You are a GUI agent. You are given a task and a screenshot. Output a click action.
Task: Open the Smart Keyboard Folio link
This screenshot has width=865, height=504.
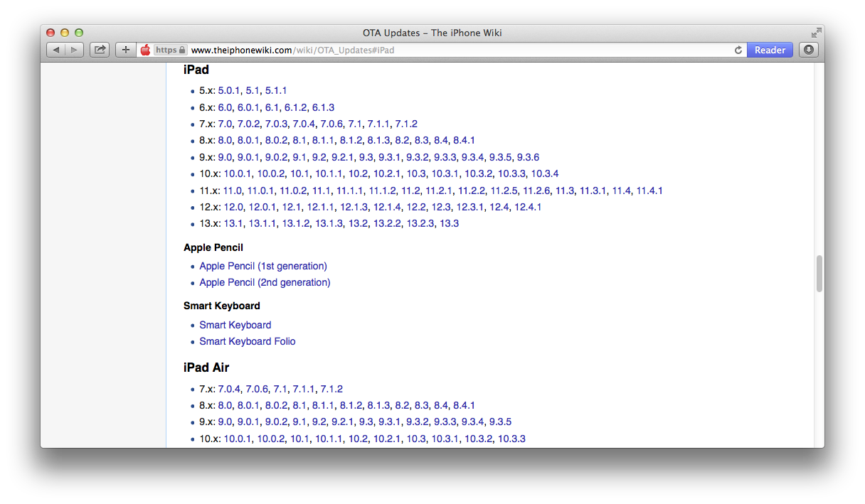248,341
